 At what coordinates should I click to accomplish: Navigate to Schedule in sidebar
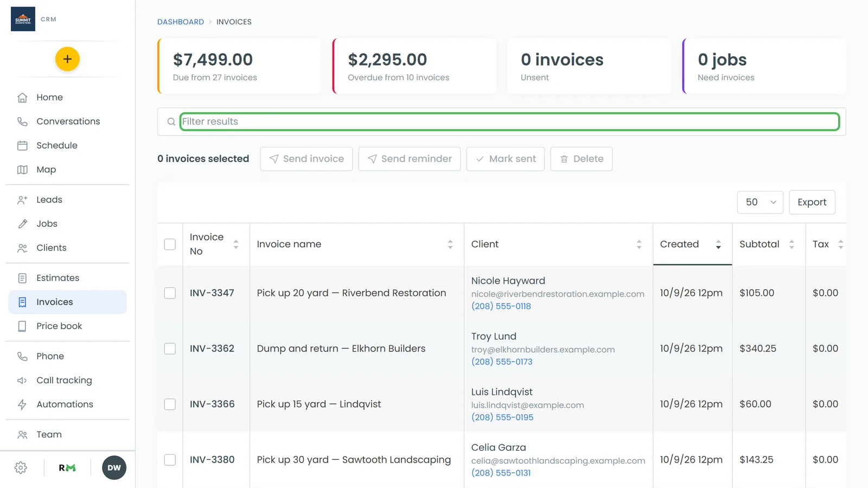tap(67, 145)
